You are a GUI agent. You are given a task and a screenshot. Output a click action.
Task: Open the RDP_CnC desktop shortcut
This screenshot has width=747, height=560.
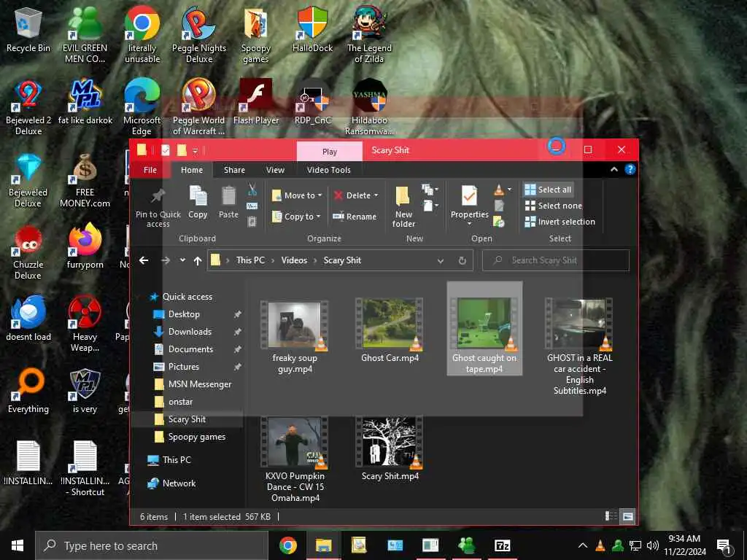[312, 103]
